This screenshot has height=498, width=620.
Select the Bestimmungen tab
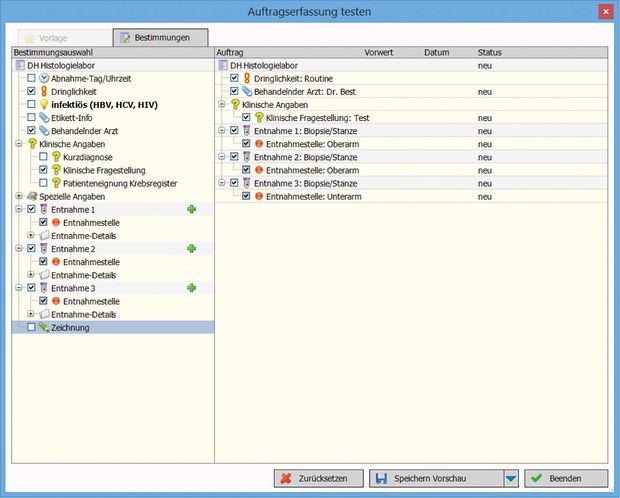point(161,38)
